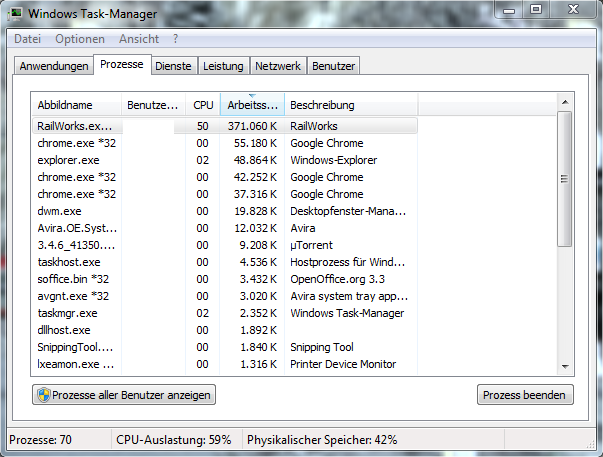This screenshot has width=603, height=457.
Task: Sort by Benutzername column header
Action: 153,105
